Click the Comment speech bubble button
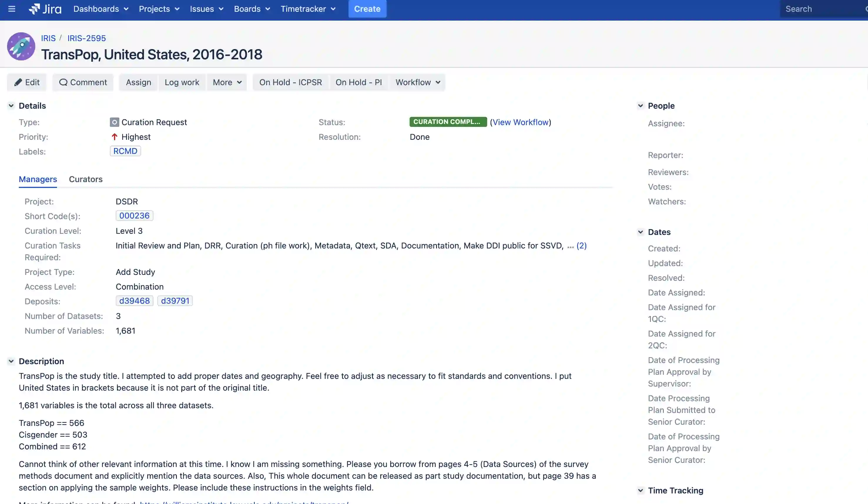The image size is (868, 504). [x=83, y=82]
